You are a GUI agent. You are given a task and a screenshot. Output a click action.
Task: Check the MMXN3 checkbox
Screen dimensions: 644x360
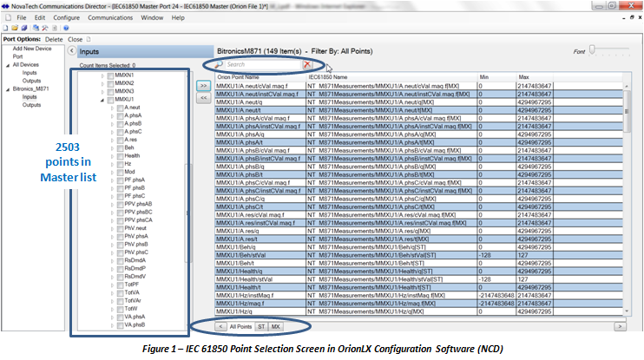(110, 92)
